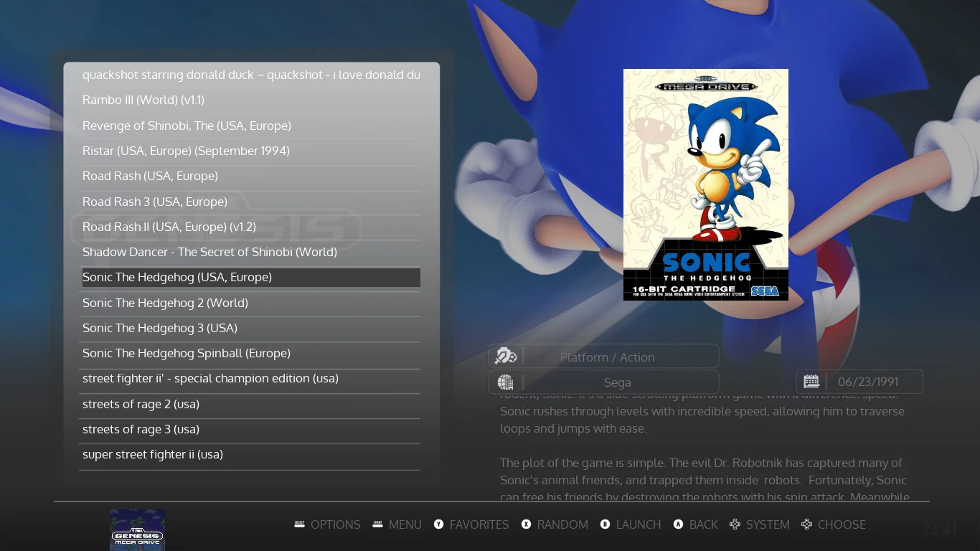Click the Sonic Mega Drive box art
This screenshot has width=980, height=551.
[705, 184]
